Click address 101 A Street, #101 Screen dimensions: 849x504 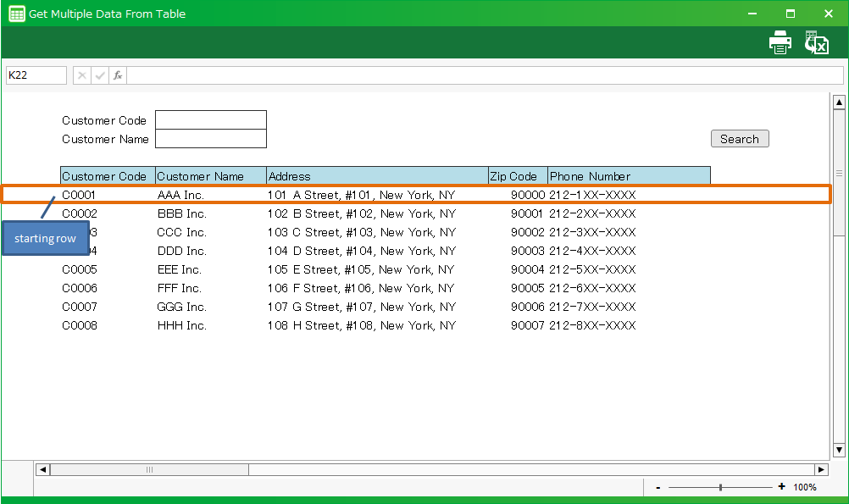click(361, 195)
